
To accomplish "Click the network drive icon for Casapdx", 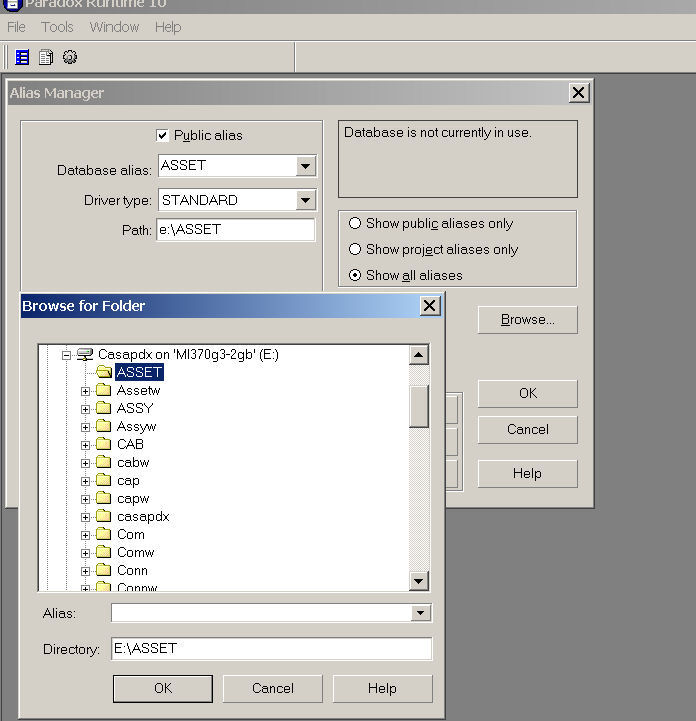I will click(85, 355).
